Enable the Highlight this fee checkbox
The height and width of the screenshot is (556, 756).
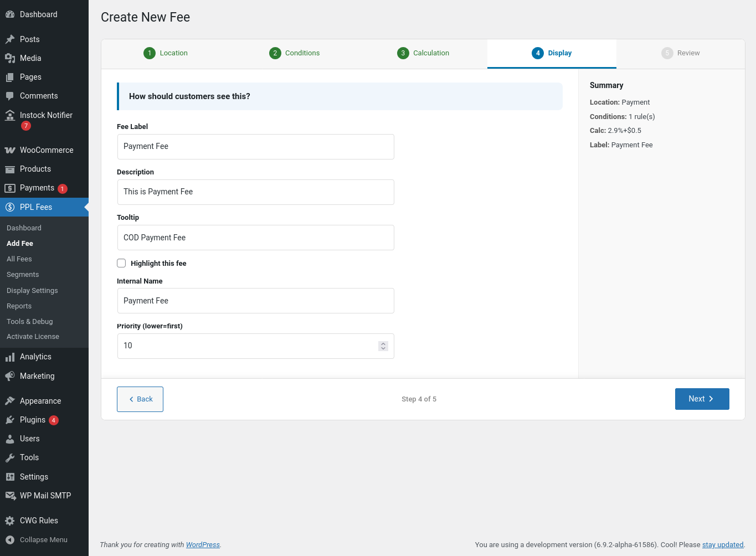(x=121, y=263)
